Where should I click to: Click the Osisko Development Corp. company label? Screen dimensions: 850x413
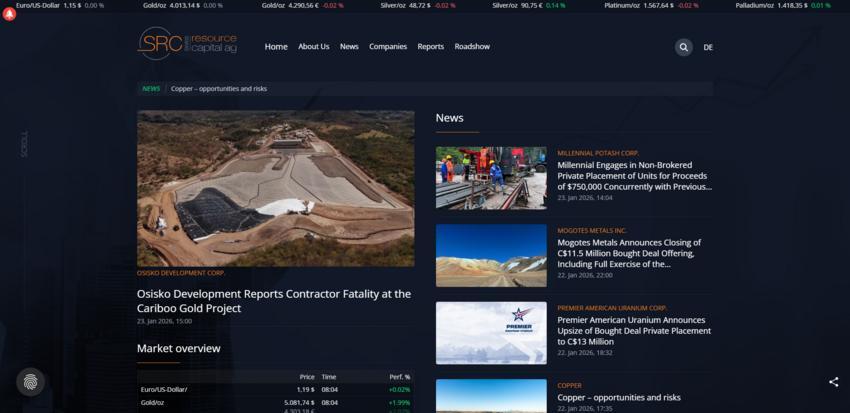181,273
